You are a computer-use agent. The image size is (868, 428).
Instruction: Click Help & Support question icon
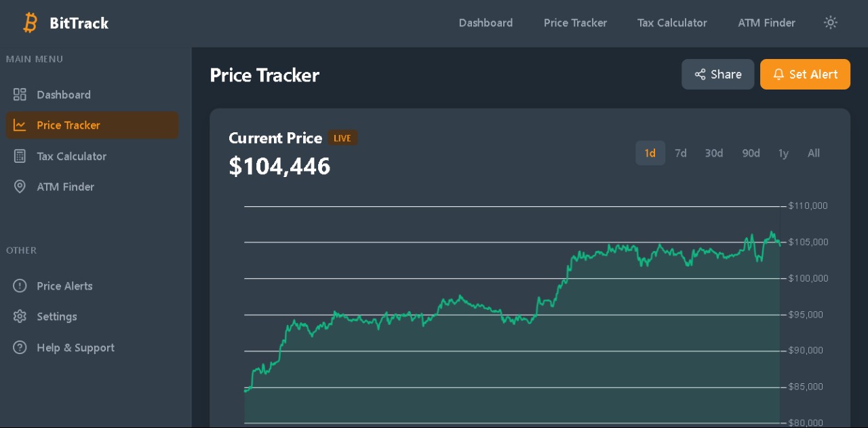point(20,347)
